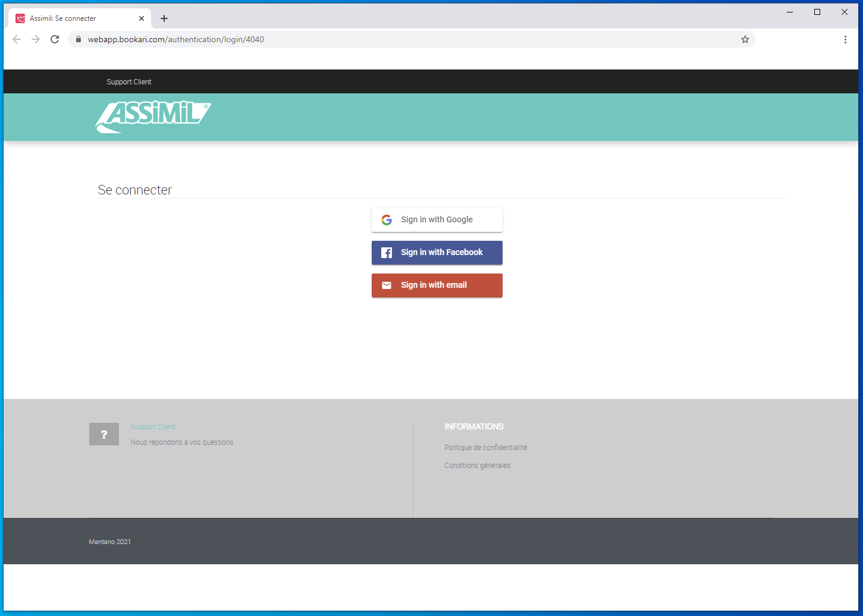Image resolution: width=863 pixels, height=616 pixels.
Task: Click the email envelope icon
Action: coord(387,285)
